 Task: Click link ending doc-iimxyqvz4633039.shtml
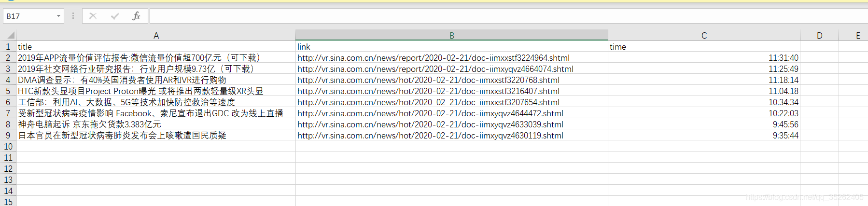(452, 124)
